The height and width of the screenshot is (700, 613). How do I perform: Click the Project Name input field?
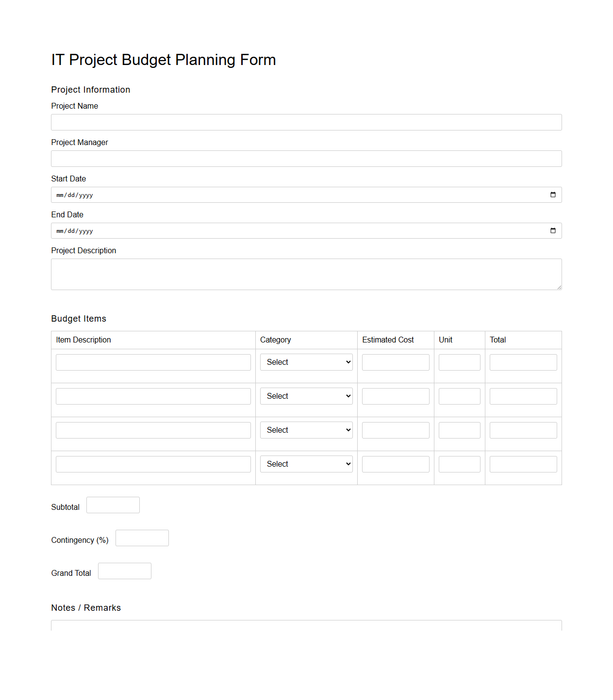point(306,122)
